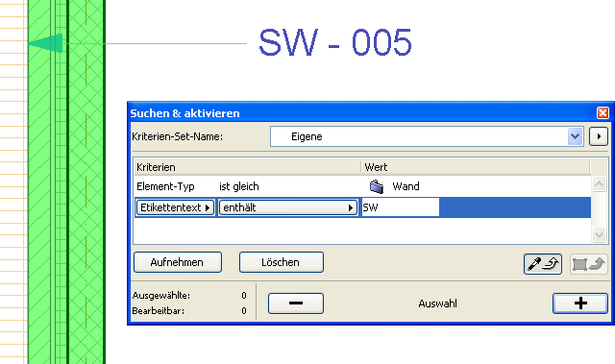Open the criteria set options arrow button
Viewport: 615px width, 364px height.
click(x=598, y=136)
